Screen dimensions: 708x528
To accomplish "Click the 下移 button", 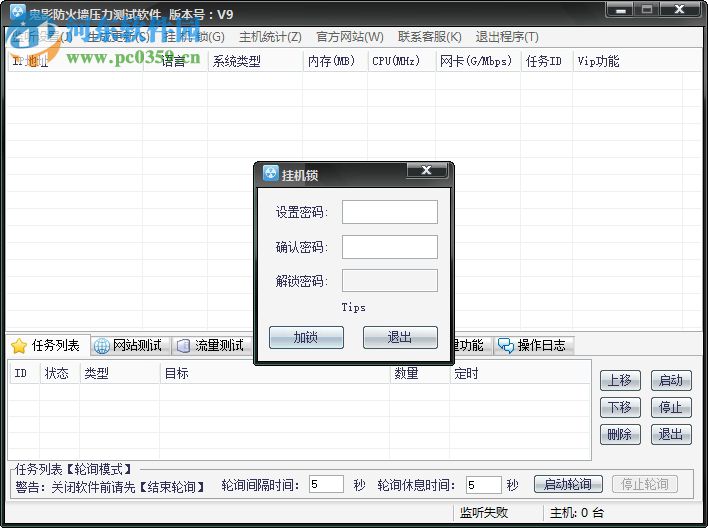I will click(620, 407).
